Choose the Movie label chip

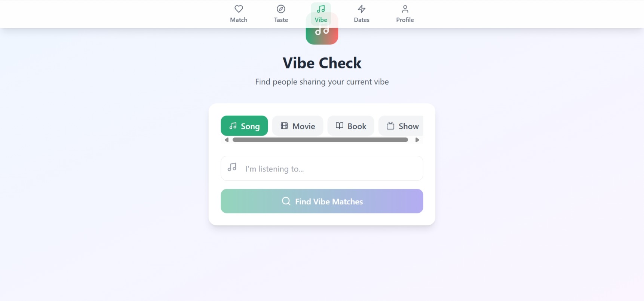pos(298,126)
